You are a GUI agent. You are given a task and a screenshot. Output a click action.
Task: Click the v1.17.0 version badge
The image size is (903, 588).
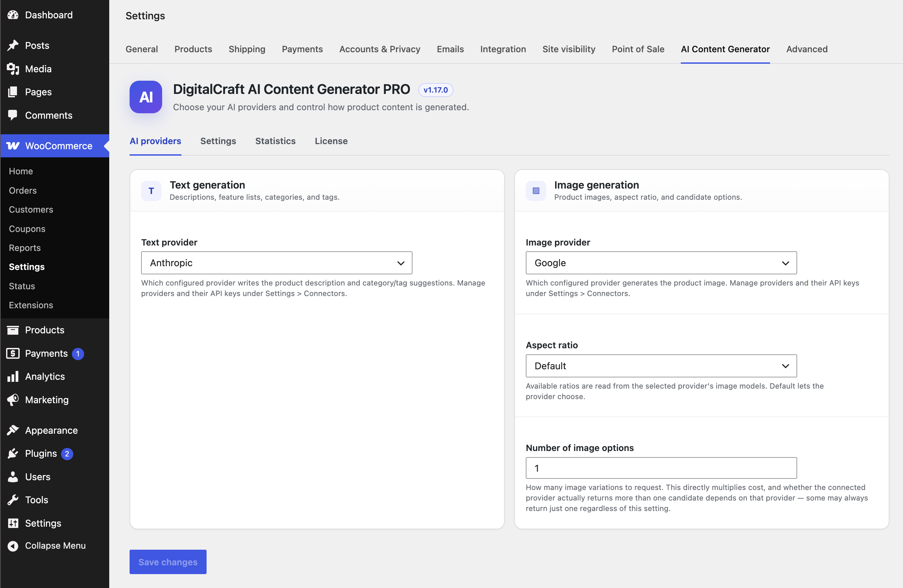coord(436,90)
